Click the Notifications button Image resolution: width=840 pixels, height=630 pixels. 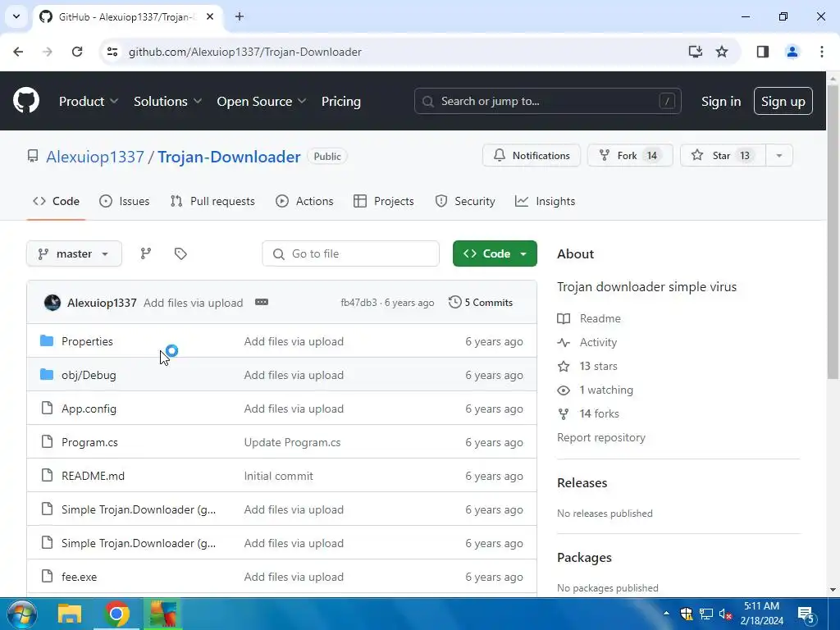coord(532,155)
